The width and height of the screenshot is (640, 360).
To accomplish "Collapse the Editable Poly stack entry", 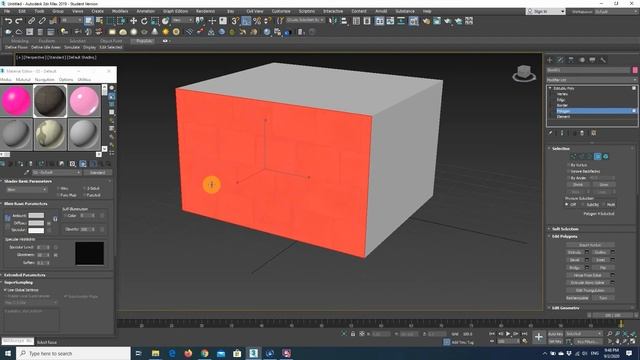I will [x=550, y=88].
